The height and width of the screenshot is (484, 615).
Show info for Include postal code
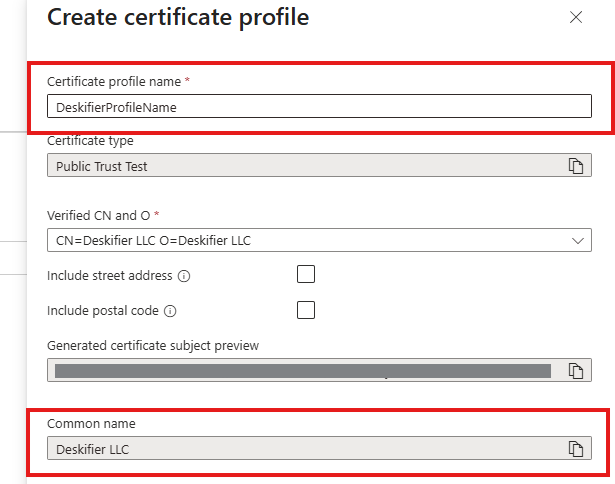click(x=170, y=311)
